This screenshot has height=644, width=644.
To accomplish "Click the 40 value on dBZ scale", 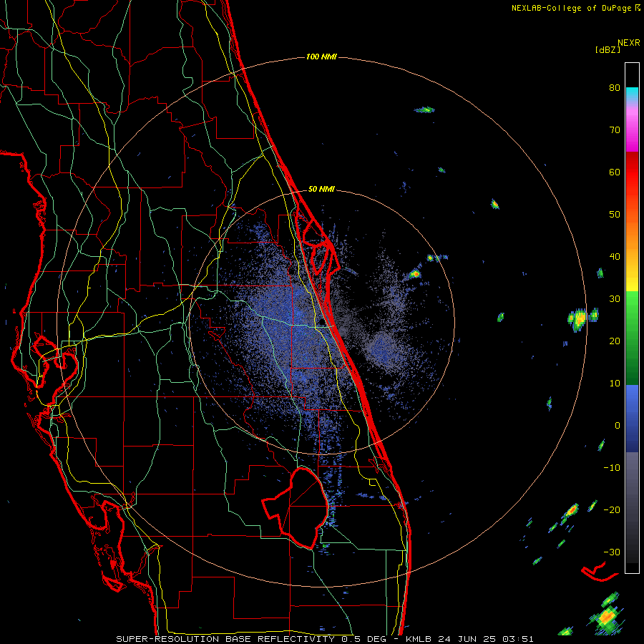I will click(x=615, y=257).
